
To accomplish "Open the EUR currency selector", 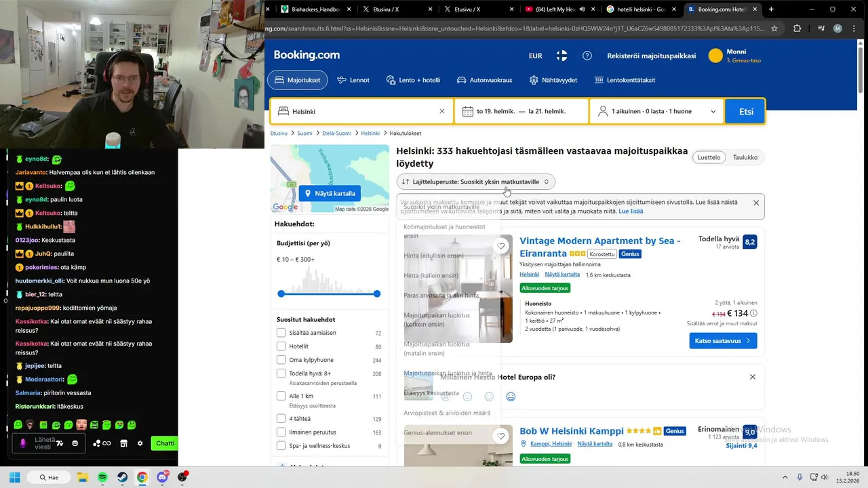I will [536, 56].
